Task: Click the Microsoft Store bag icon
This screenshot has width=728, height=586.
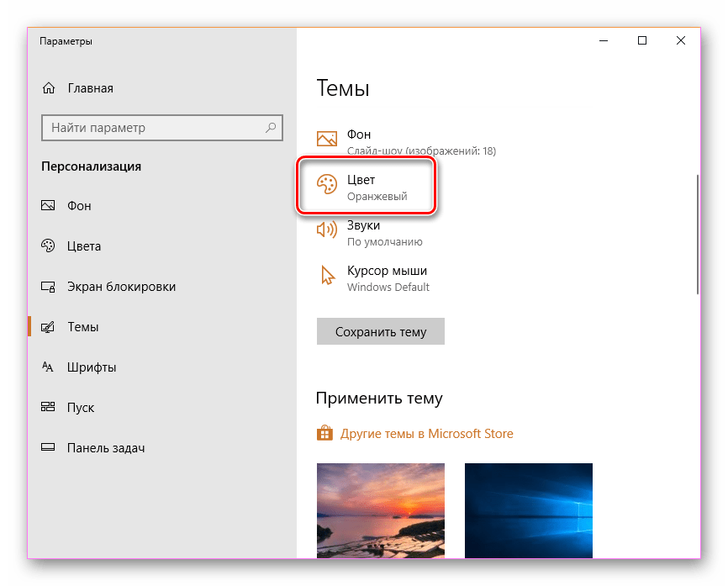Action: point(324,434)
